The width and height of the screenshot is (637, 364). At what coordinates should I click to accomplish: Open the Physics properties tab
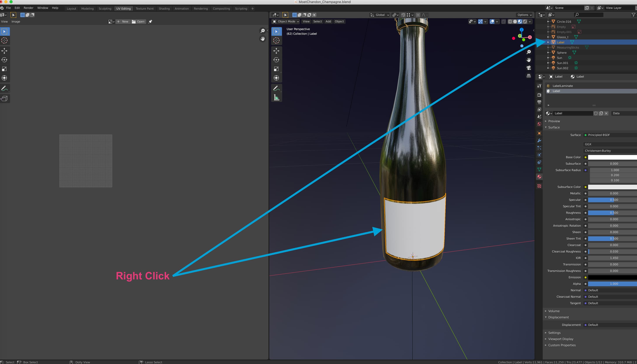(x=539, y=155)
